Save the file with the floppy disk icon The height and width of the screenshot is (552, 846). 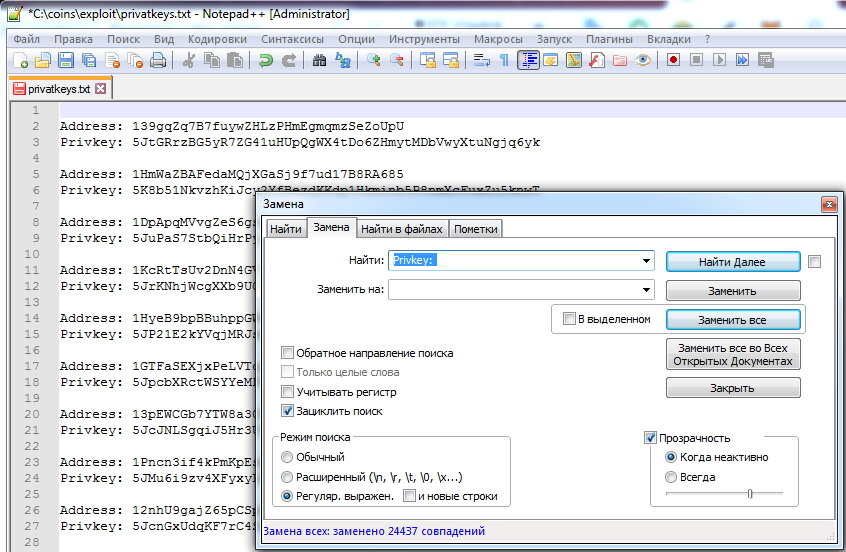(x=66, y=60)
